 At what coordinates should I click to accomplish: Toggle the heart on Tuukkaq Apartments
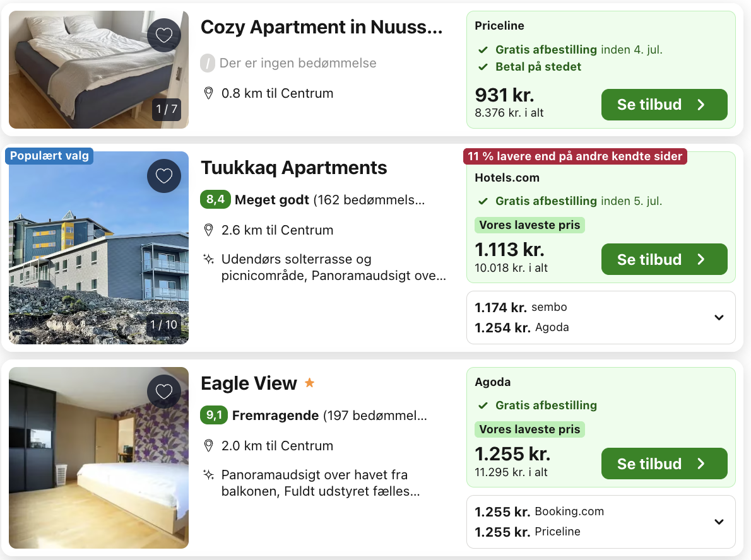pyautogui.click(x=164, y=176)
